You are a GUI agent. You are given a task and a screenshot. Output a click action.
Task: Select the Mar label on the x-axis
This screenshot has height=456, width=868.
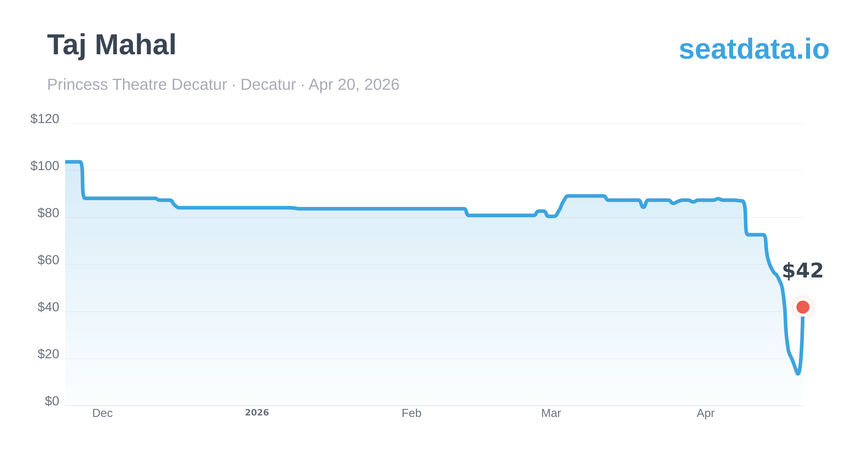coord(551,413)
